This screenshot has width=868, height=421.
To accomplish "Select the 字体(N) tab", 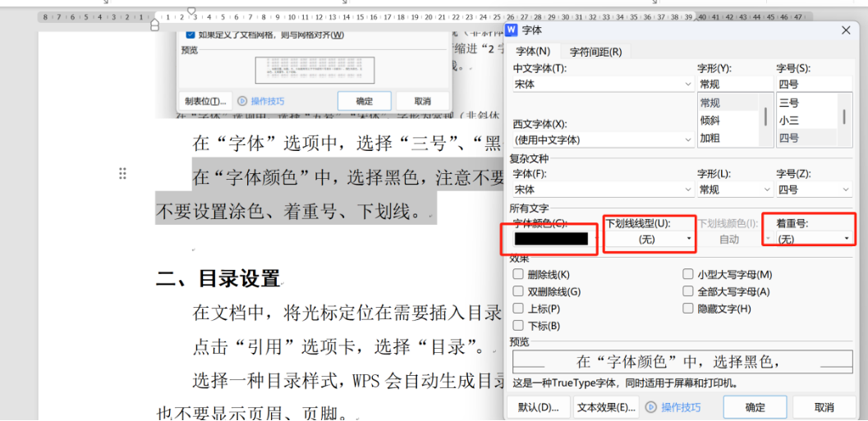I will click(532, 52).
